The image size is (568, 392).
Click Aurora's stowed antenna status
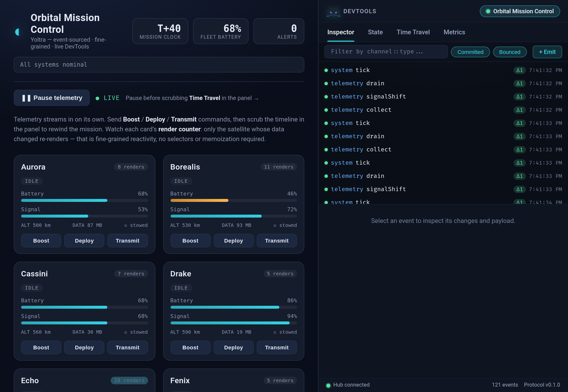pos(136,225)
